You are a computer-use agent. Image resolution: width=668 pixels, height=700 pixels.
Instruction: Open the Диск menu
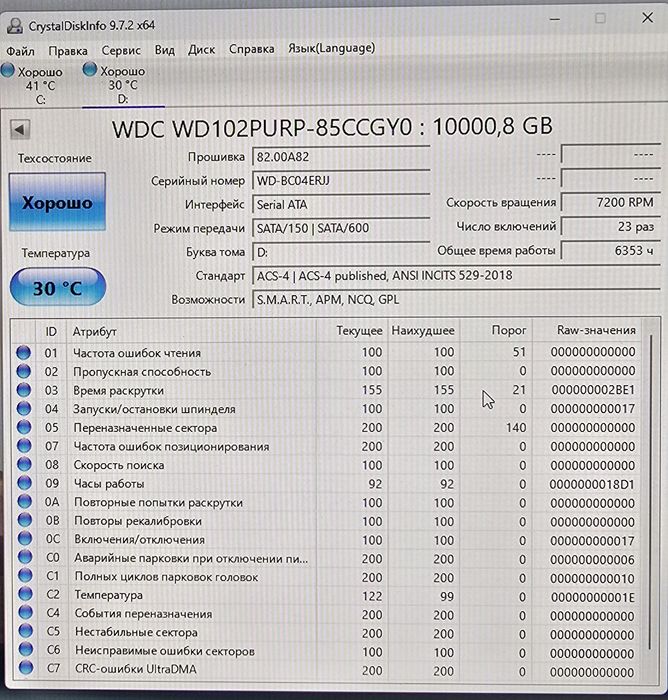(201, 50)
